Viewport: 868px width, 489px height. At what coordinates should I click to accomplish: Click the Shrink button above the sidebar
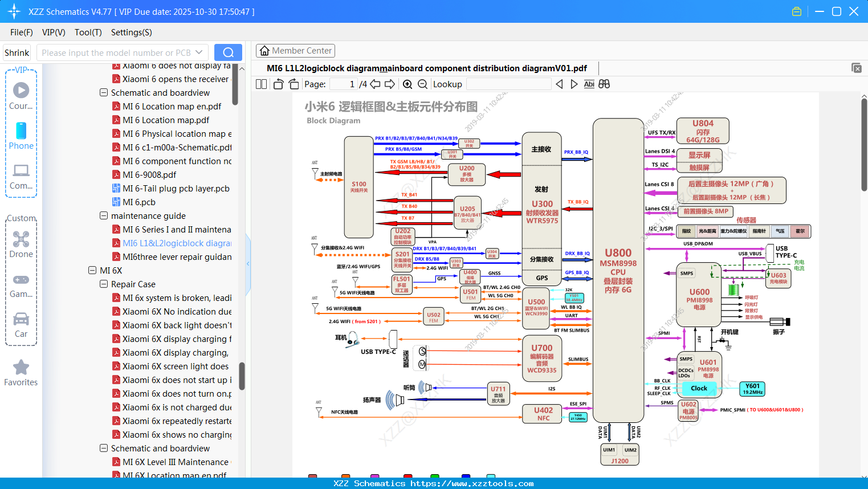pyautogui.click(x=17, y=52)
